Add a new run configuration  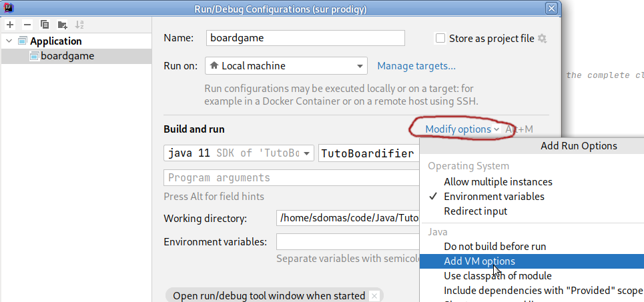(x=10, y=25)
